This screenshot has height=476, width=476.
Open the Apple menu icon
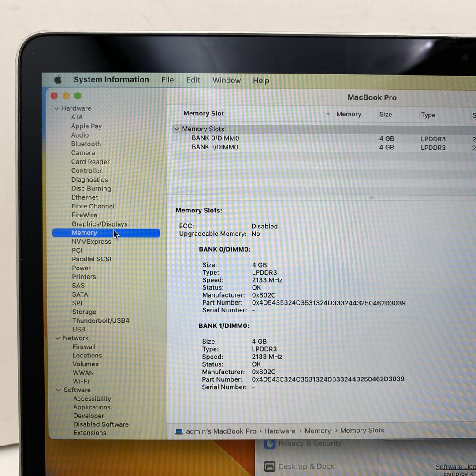[x=58, y=79]
